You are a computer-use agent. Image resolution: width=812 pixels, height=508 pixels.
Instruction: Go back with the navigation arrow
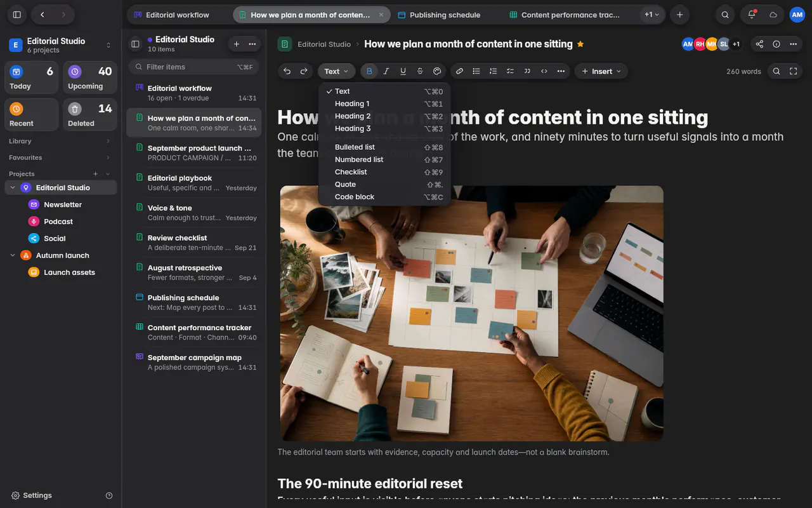point(42,15)
